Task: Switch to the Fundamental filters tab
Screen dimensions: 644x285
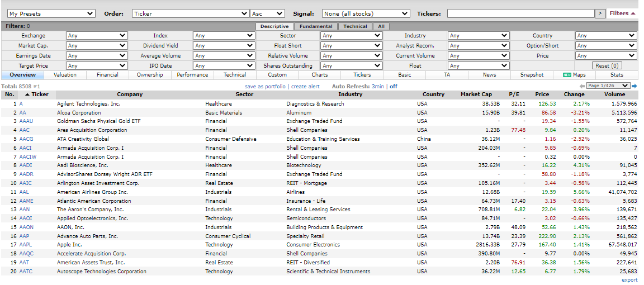Action: (x=316, y=26)
